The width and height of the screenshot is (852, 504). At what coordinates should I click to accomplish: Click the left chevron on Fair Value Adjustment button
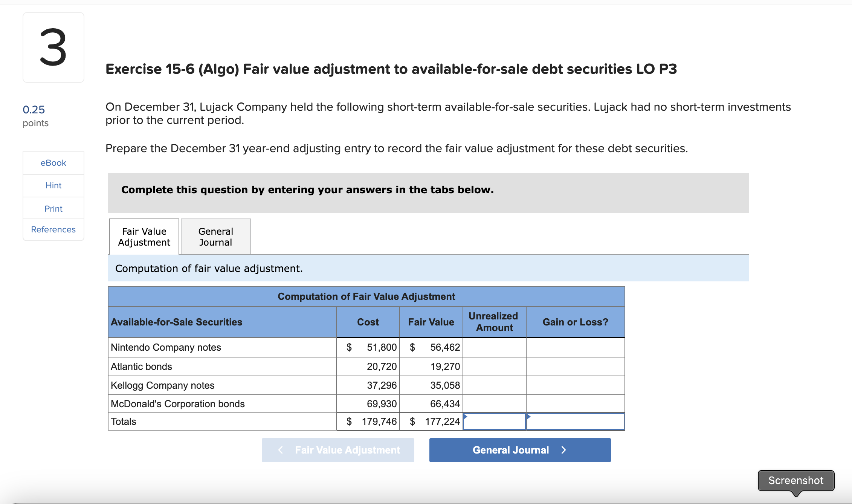[280, 450]
